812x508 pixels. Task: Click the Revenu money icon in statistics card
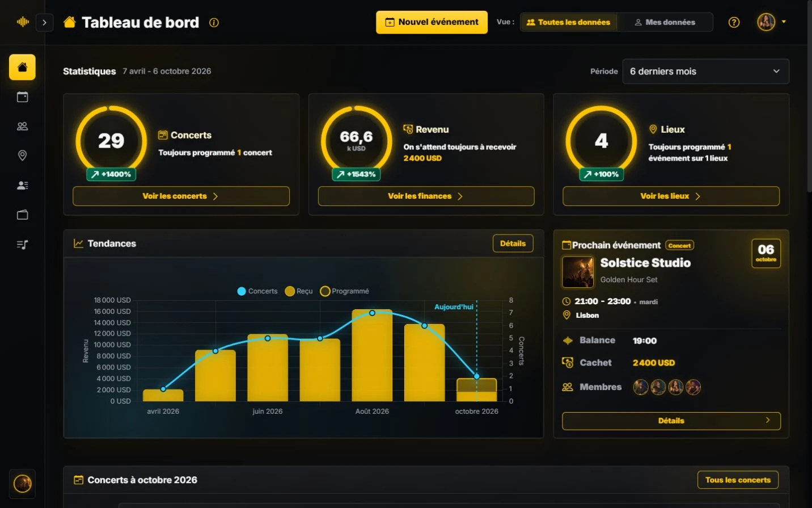(408, 129)
